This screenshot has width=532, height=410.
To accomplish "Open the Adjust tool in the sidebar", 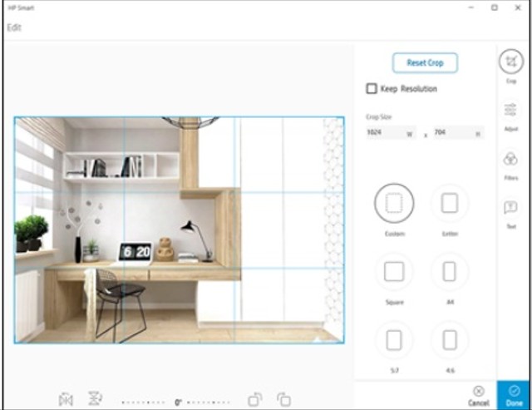I will point(510,111).
